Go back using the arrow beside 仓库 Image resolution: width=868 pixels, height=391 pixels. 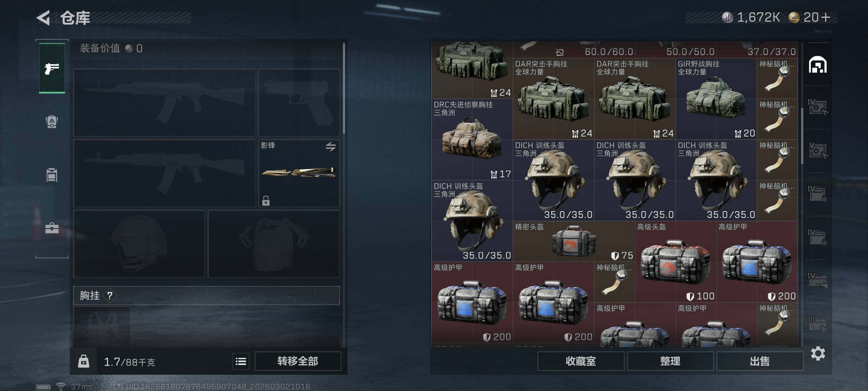(43, 18)
